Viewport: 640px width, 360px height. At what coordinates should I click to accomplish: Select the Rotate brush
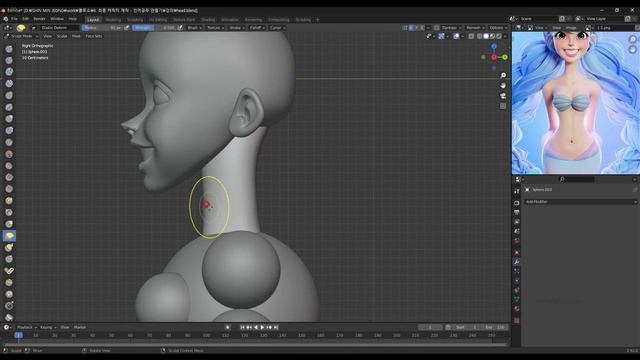pos(9,294)
